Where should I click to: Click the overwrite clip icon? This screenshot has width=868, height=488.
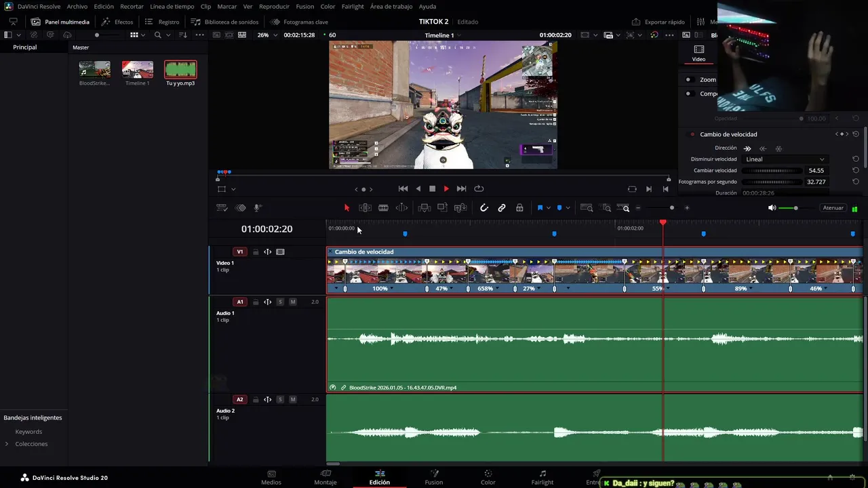(x=442, y=208)
